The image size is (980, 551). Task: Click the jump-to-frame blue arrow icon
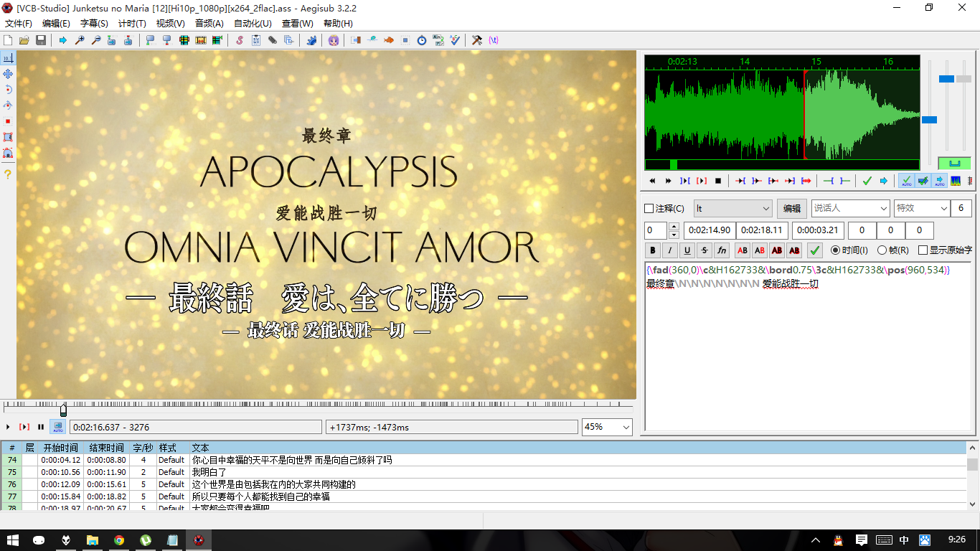tap(63, 40)
